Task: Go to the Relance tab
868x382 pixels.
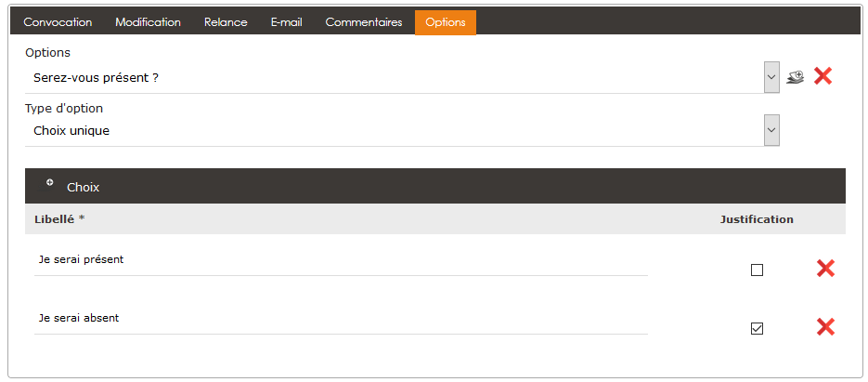Action: tap(226, 22)
